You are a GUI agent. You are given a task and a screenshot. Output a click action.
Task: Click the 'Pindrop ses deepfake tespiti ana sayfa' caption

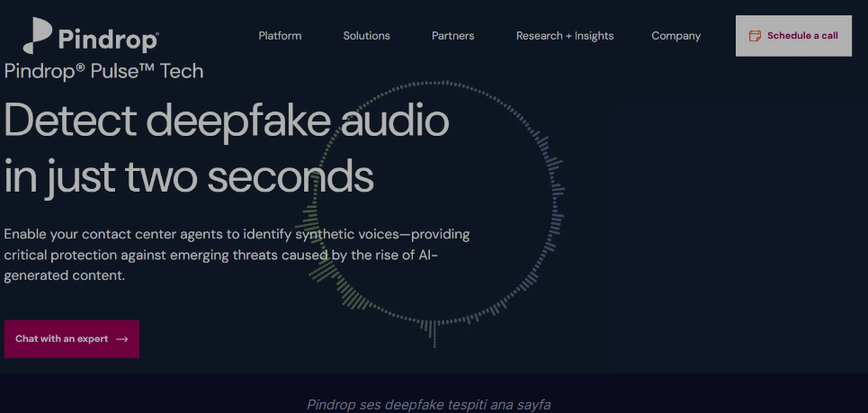pos(429,405)
